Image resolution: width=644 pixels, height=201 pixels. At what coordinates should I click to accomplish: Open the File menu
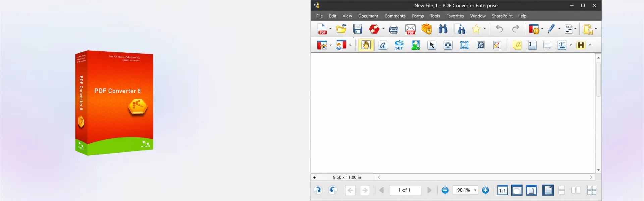pyautogui.click(x=319, y=16)
